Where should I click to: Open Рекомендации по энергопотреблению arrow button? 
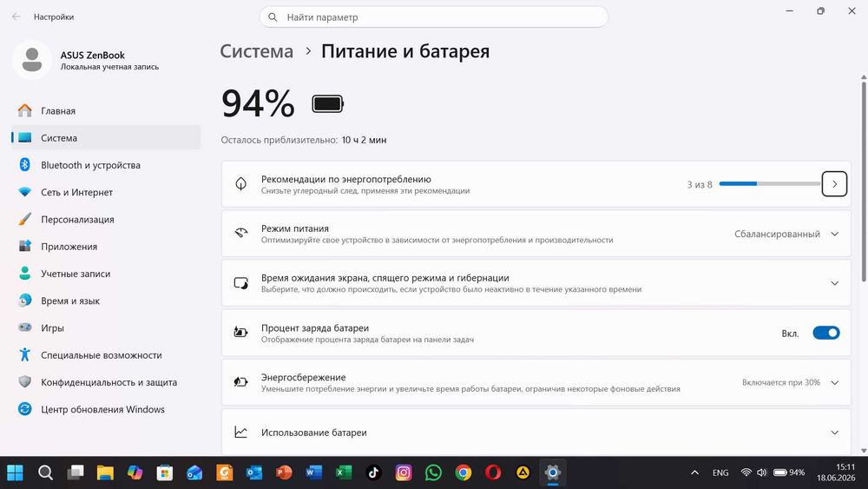point(834,184)
